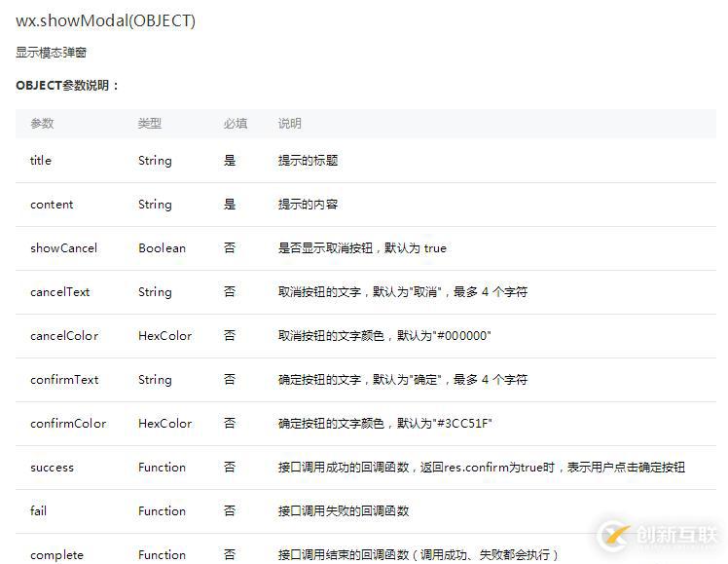
Task: Click the 说明 column header
Action: coord(290,124)
